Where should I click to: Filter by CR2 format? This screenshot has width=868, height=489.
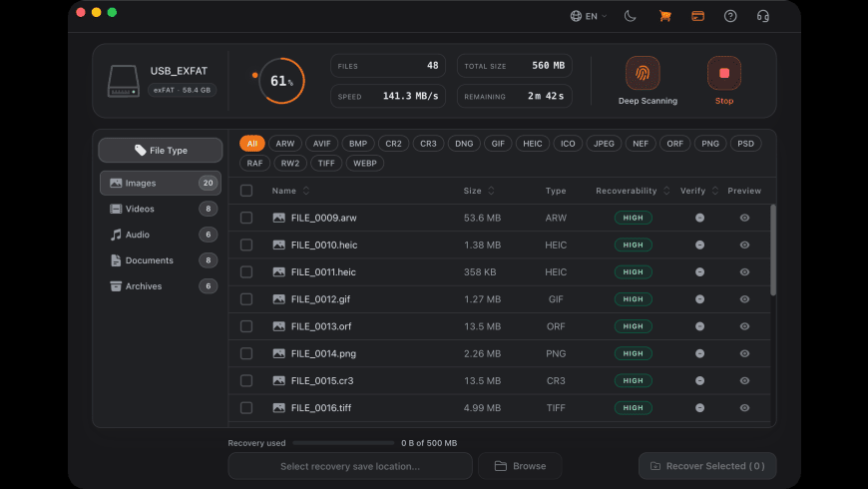coord(393,144)
